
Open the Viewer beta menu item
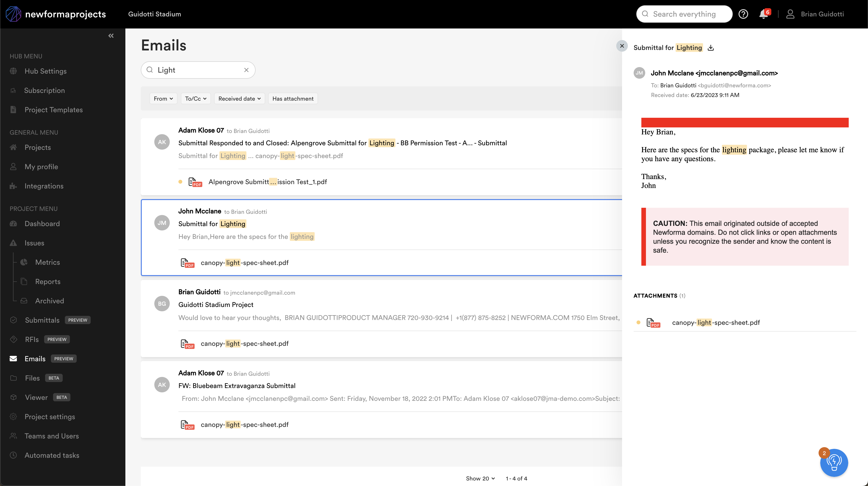point(36,397)
